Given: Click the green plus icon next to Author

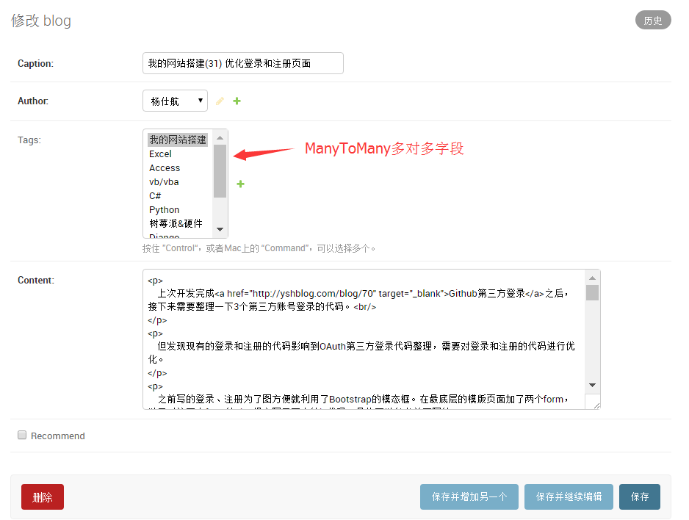Looking at the screenshot, I should pyautogui.click(x=237, y=101).
